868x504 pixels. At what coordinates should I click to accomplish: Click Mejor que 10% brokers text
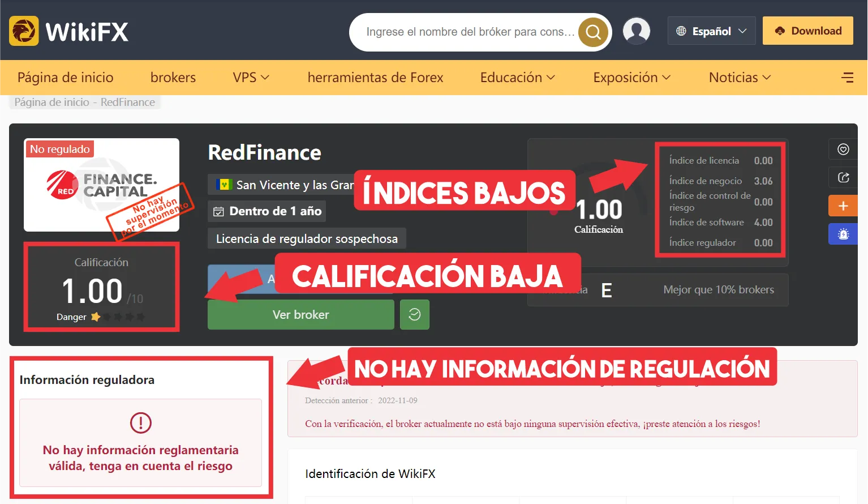point(719,289)
